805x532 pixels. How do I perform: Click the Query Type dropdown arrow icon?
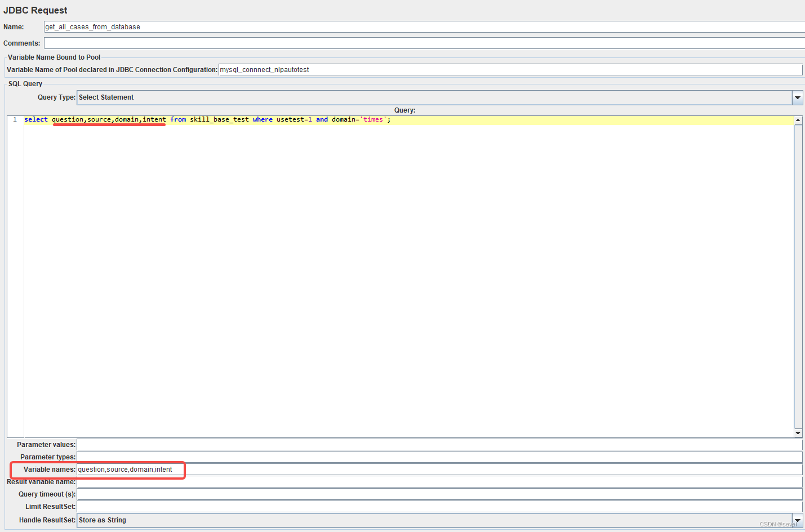(798, 97)
